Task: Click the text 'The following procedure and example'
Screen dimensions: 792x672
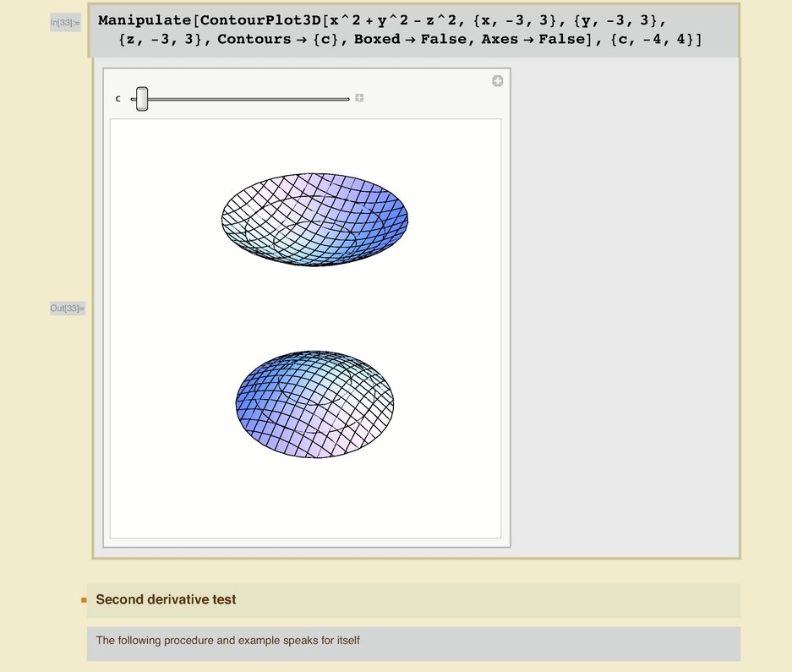Action: [228, 641]
